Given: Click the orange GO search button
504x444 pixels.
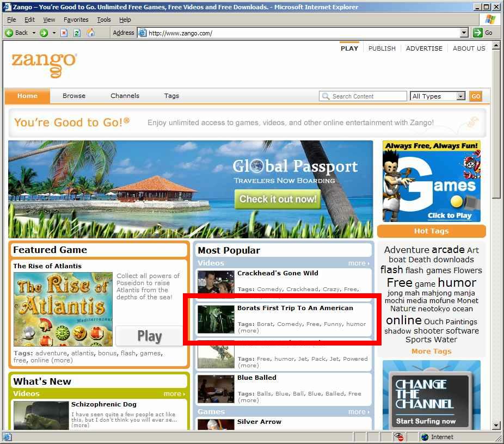Looking at the screenshot, I should pos(476,96).
